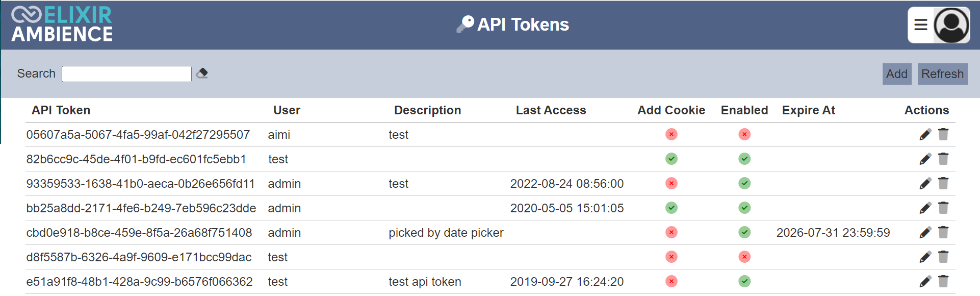Focus the Search input field

pos(126,74)
